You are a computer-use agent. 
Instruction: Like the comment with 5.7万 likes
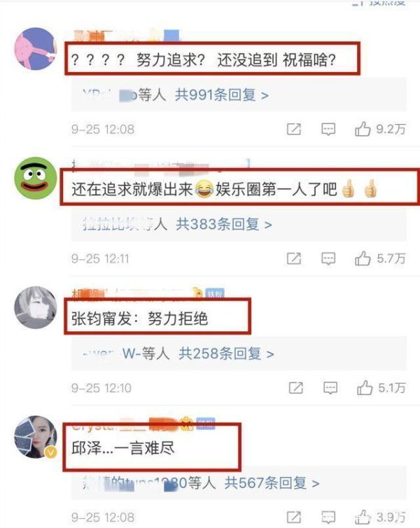coord(363,258)
